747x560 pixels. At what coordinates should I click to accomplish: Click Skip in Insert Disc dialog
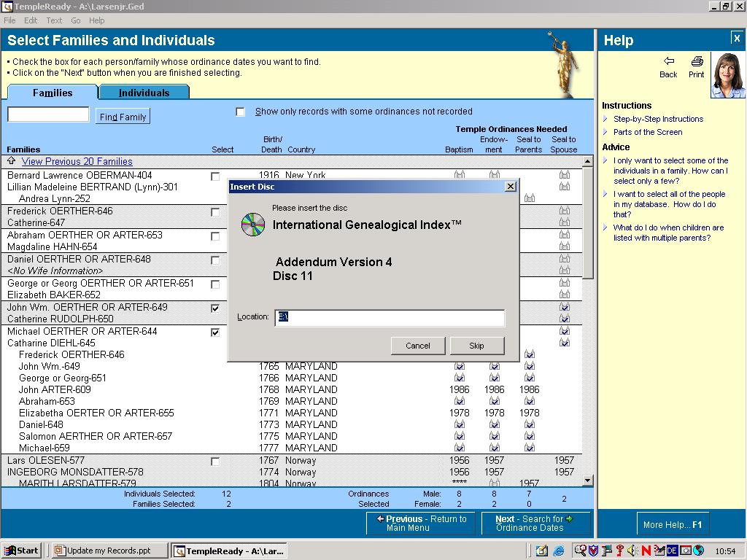476,346
